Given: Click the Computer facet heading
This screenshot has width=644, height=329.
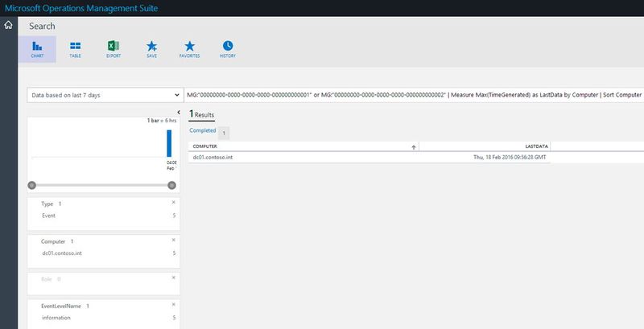Looking at the screenshot, I should [53, 241].
